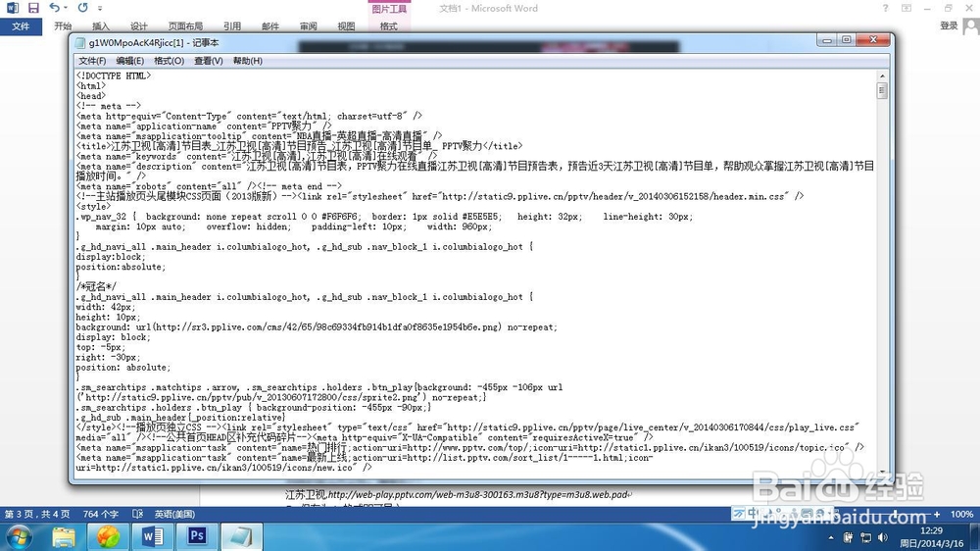This screenshot has width=980, height=551.
Task: Click the colorful browser icon in taskbar
Action: [x=108, y=537]
